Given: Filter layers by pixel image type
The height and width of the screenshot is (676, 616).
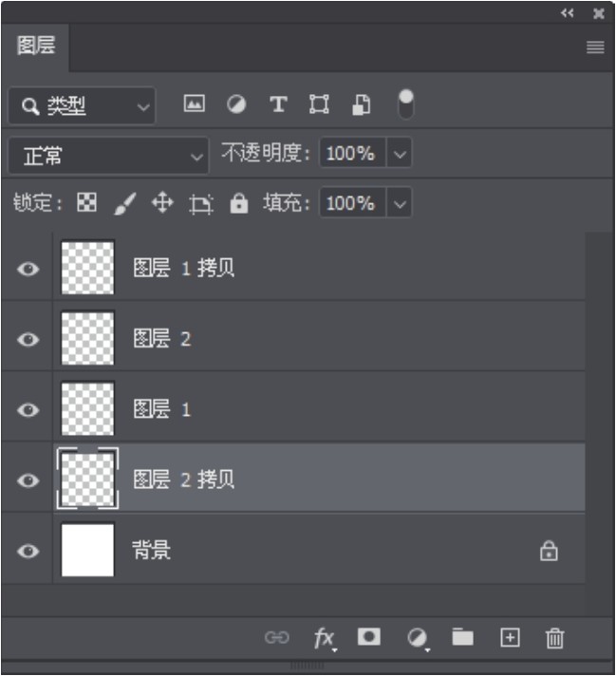Looking at the screenshot, I should coord(194,103).
